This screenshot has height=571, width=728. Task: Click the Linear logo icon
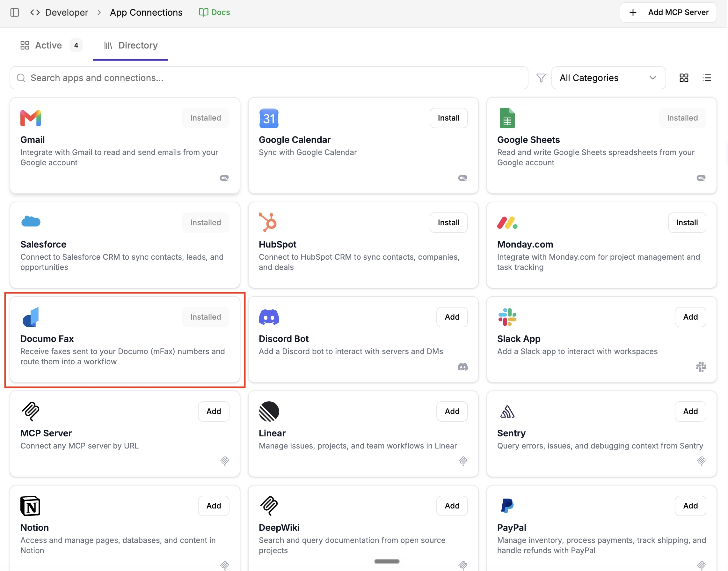point(269,411)
